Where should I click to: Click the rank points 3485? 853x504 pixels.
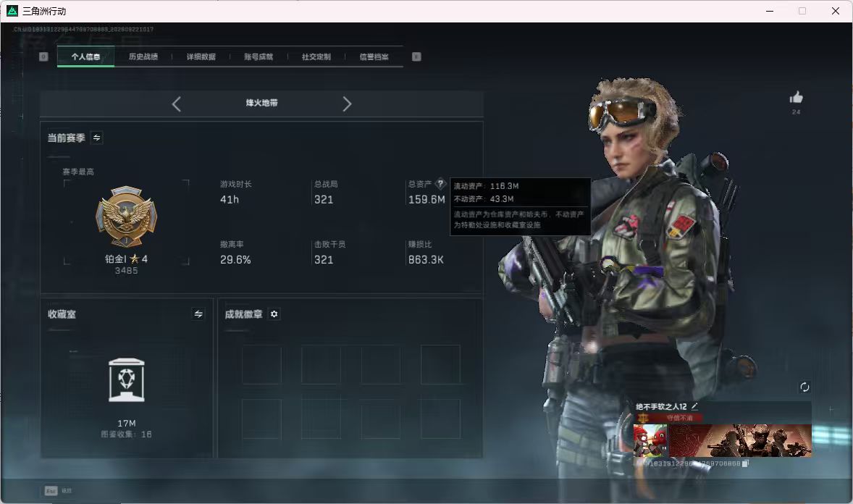pyautogui.click(x=126, y=271)
